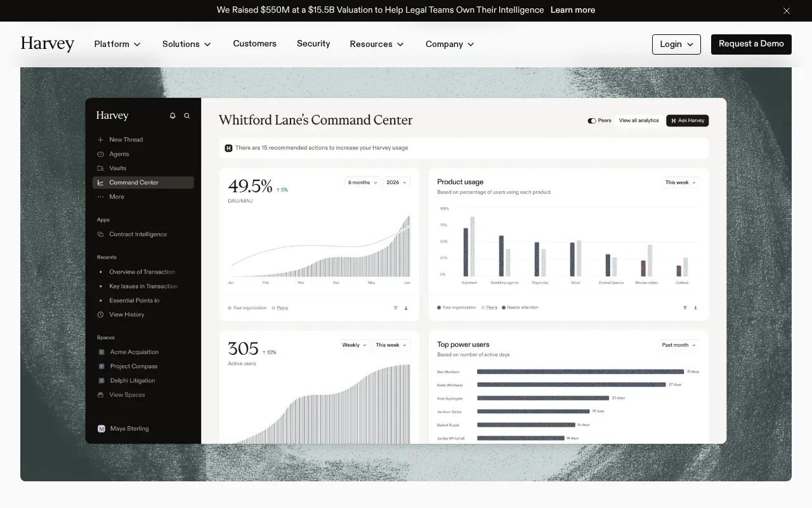The height and width of the screenshot is (508, 812).
Task: Open Contract Intelligence app
Action: (138, 234)
